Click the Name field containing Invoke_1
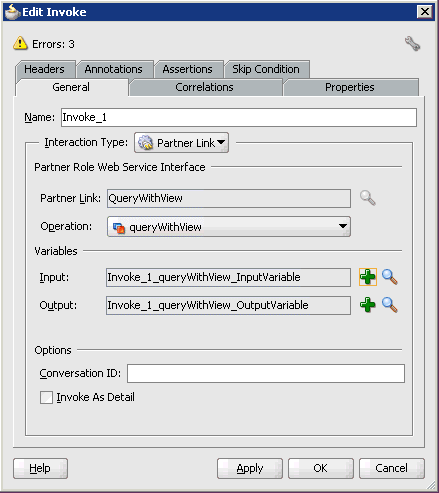The image size is (439, 493). 239,117
